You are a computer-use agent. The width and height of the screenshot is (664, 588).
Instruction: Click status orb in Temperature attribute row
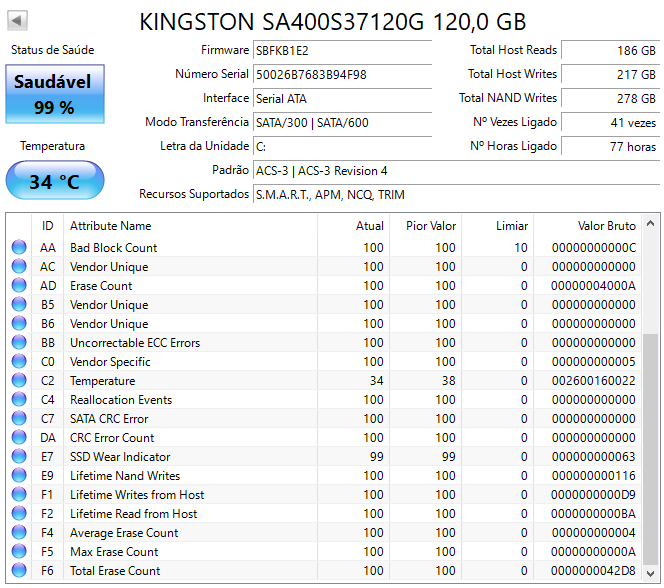pyautogui.click(x=19, y=380)
